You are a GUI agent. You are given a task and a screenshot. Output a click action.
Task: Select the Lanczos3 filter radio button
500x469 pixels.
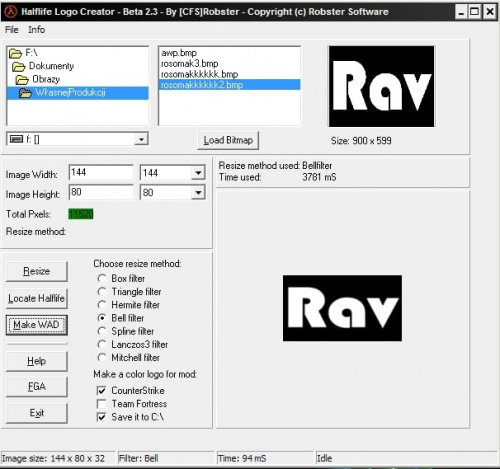click(x=102, y=344)
